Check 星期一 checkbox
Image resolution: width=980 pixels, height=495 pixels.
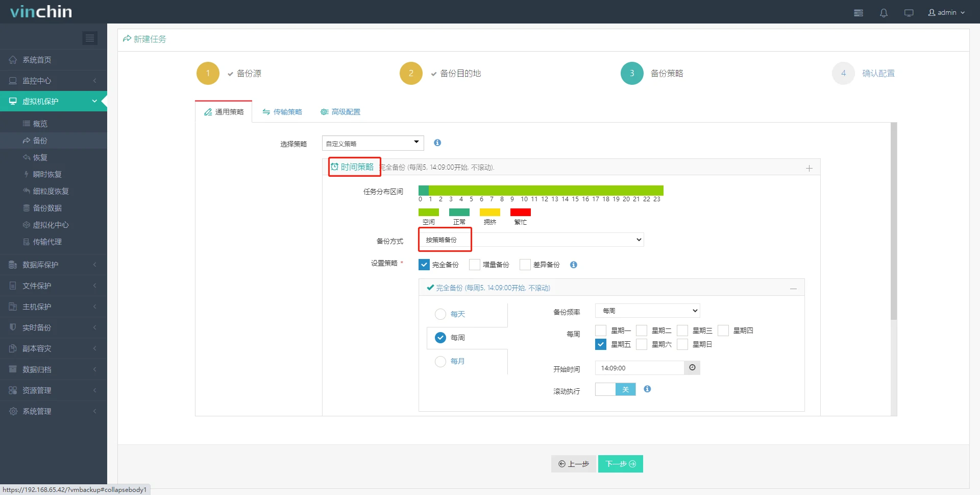pyautogui.click(x=601, y=331)
